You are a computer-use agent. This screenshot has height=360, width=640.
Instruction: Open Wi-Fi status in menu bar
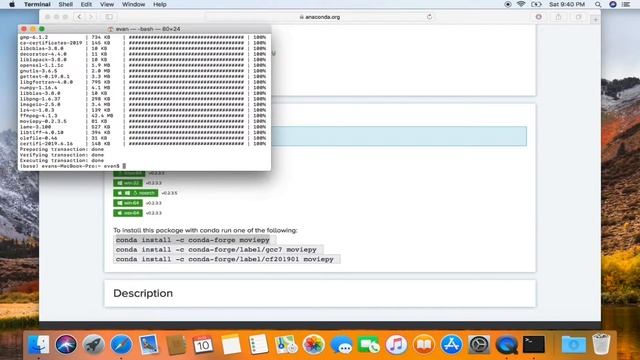[x=521, y=4]
